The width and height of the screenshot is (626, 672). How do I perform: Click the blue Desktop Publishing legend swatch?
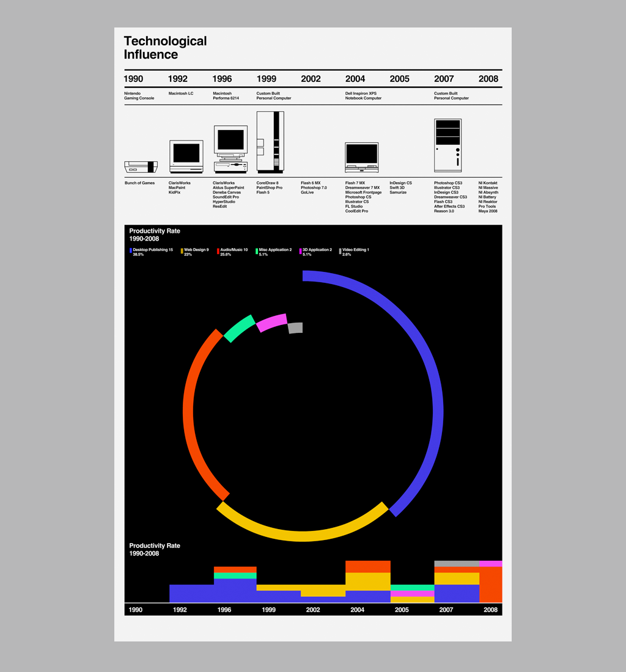pyautogui.click(x=130, y=251)
